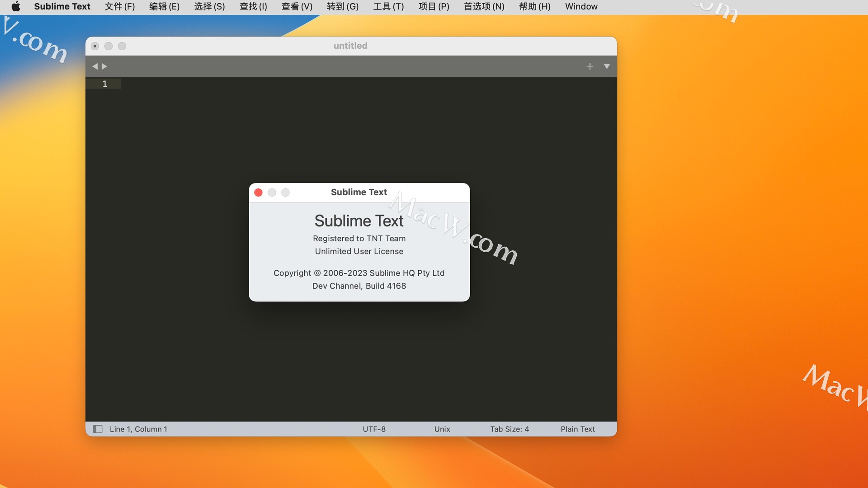Image resolution: width=868 pixels, height=488 pixels.
Task: Open the Tab Size: 4 selector
Action: click(509, 429)
